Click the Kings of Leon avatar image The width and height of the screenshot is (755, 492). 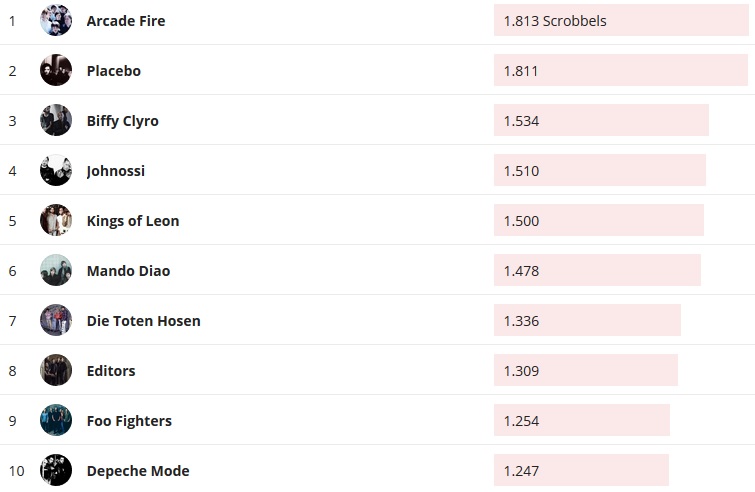(56, 221)
